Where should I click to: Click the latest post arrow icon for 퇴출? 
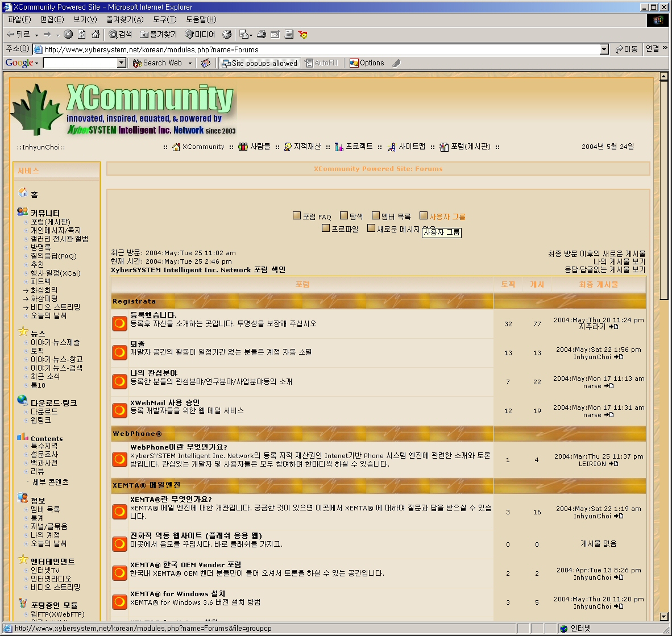(619, 357)
